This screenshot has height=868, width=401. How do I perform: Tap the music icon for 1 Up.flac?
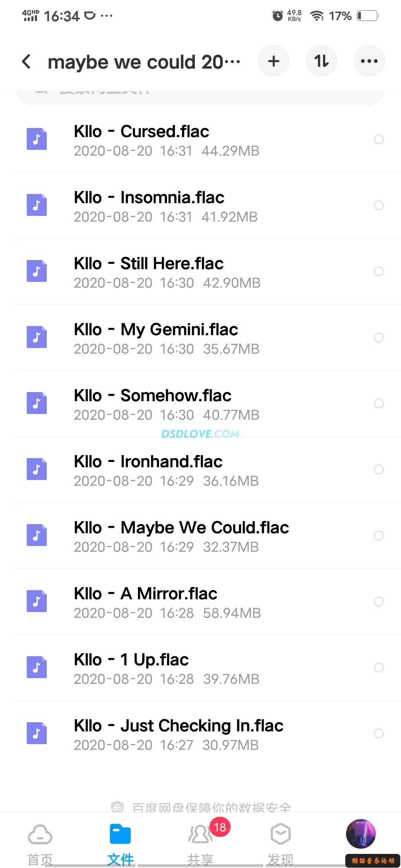[x=37, y=667]
